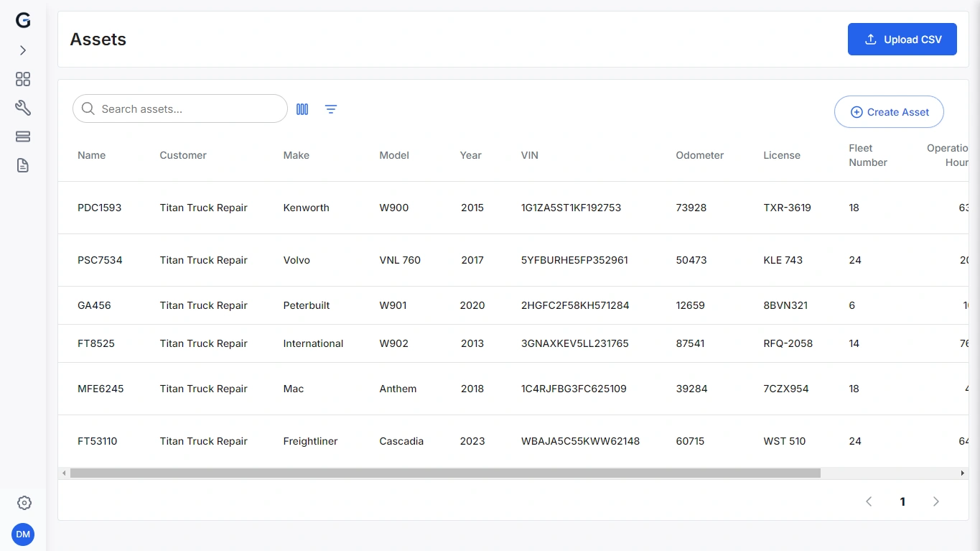This screenshot has width=980, height=551.
Task: Click Freightliner make cell
Action: (310, 441)
